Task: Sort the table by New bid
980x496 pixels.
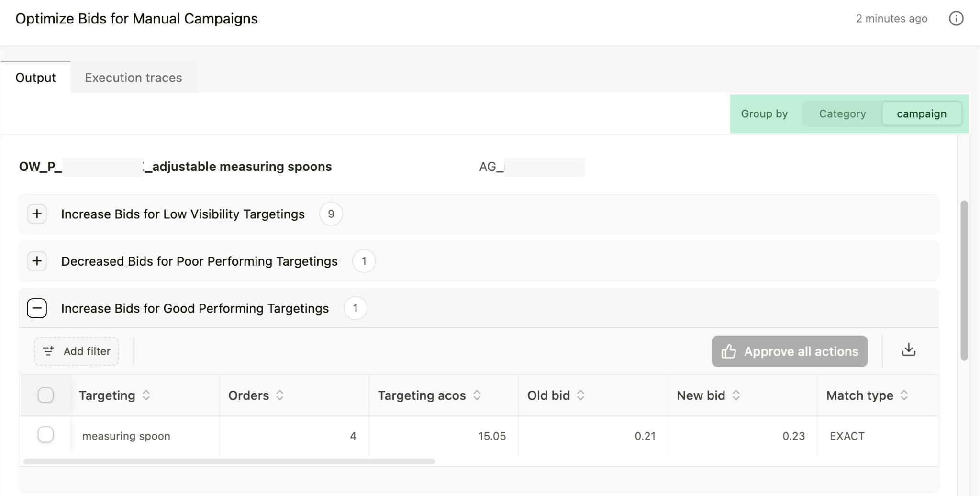Action: (x=735, y=395)
